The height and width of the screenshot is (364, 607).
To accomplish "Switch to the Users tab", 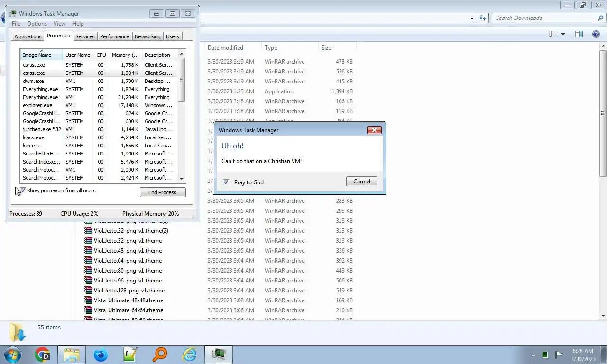I will pos(173,36).
